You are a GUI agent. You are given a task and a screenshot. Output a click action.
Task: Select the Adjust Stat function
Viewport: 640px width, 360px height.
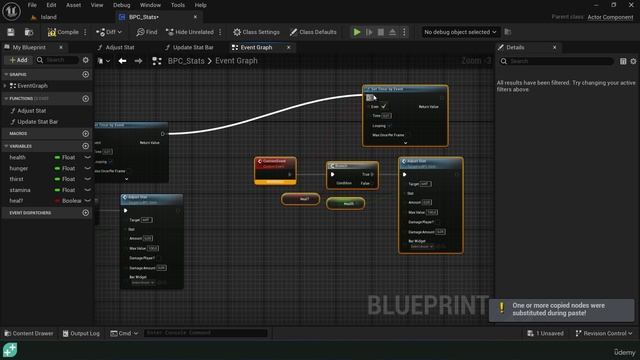(x=31, y=111)
